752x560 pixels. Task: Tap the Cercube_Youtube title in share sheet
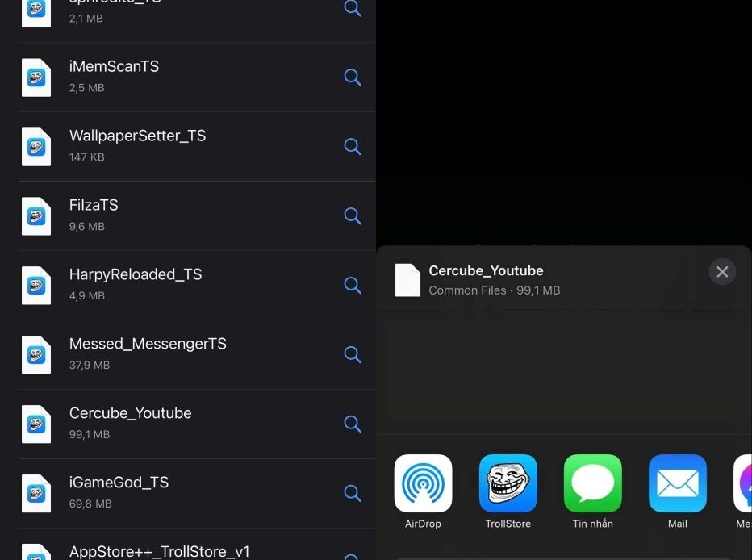[x=486, y=270]
